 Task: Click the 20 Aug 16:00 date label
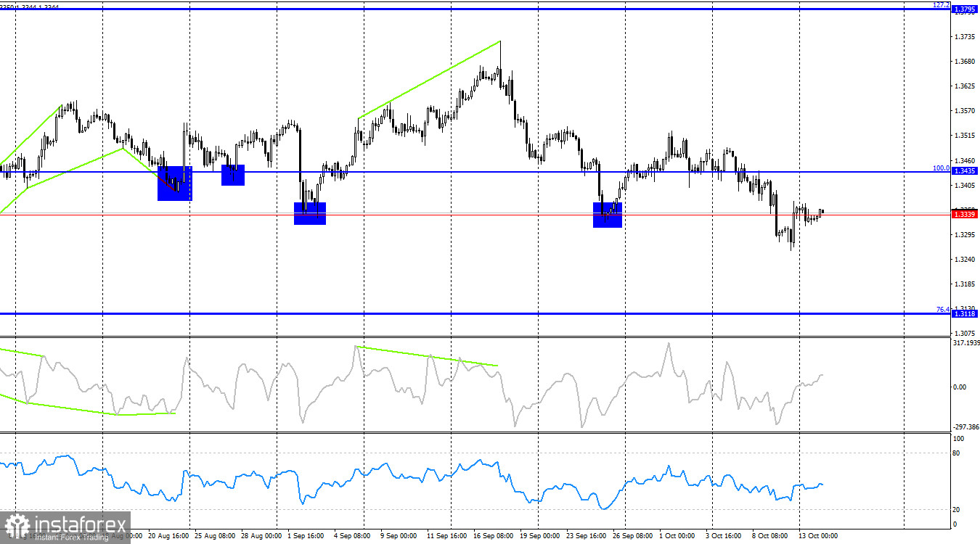tap(168, 537)
